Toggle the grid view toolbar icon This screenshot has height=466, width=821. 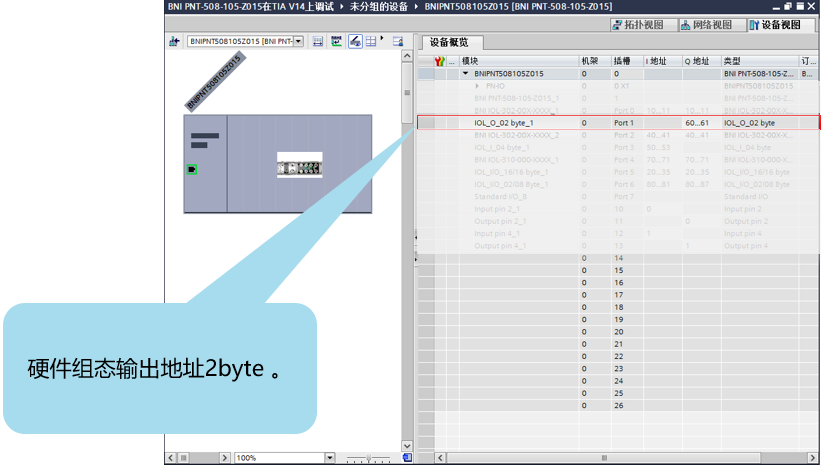pos(371,42)
